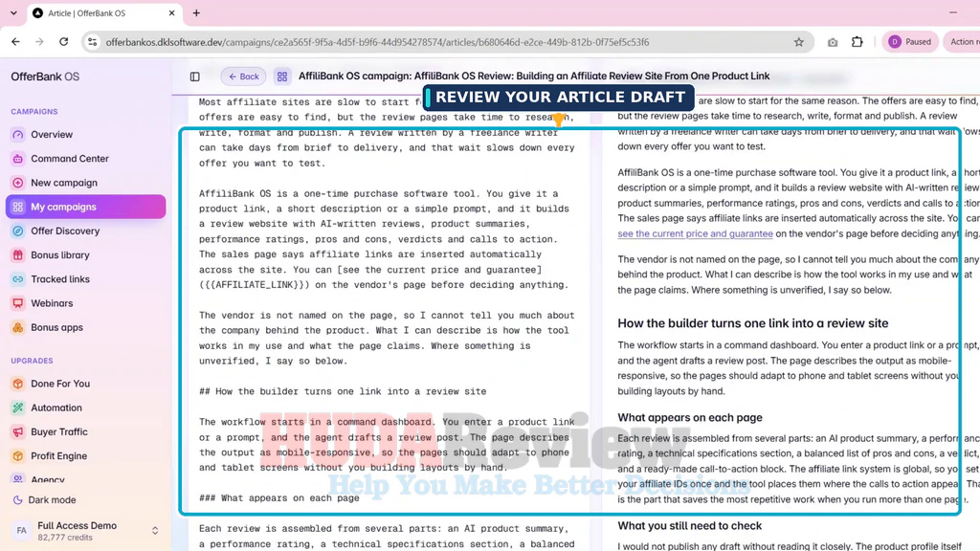
Task: Click the 'What you still need to check' heading
Action: pyautogui.click(x=689, y=526)
